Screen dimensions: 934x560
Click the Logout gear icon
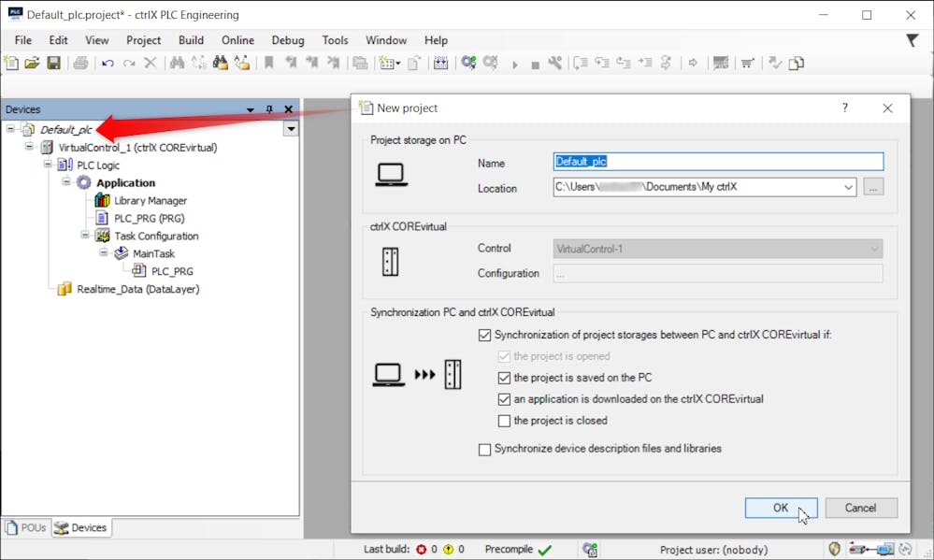pos(490,63)
